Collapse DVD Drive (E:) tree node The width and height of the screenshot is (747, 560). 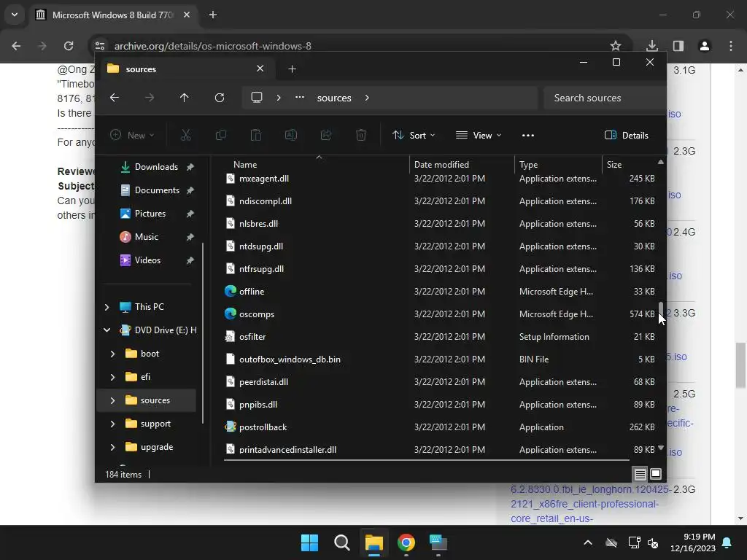[107, 330]
